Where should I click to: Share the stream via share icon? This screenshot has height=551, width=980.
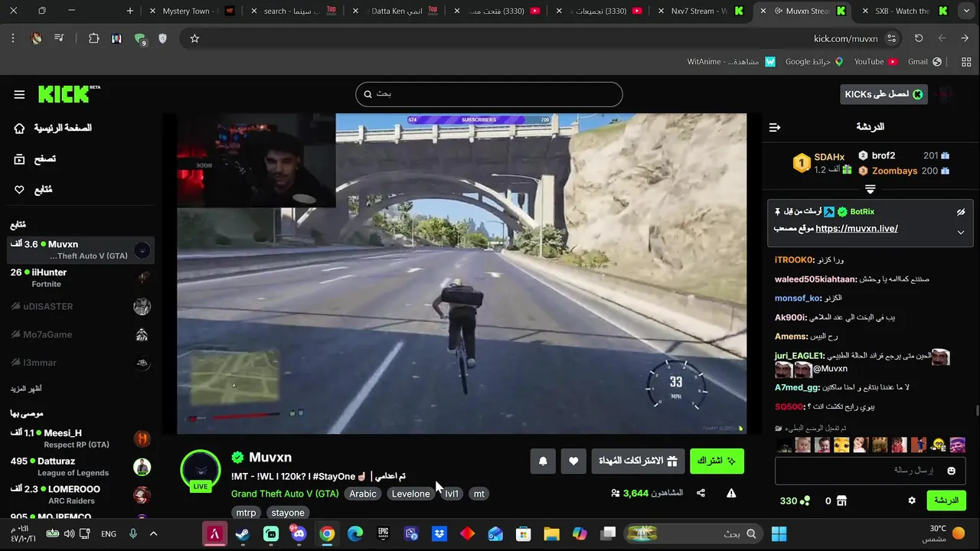click(x=701, y=494)
